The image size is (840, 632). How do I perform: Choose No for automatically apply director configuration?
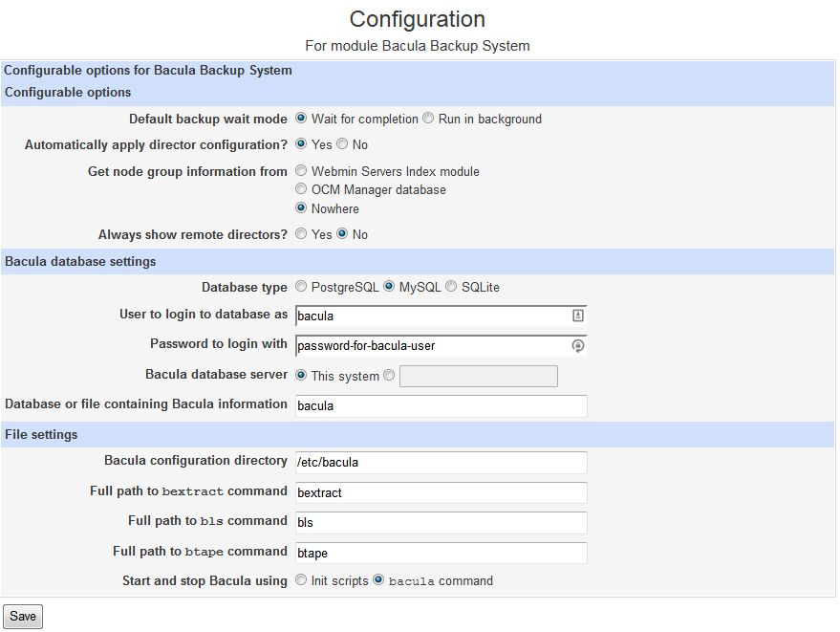point(342,143)
